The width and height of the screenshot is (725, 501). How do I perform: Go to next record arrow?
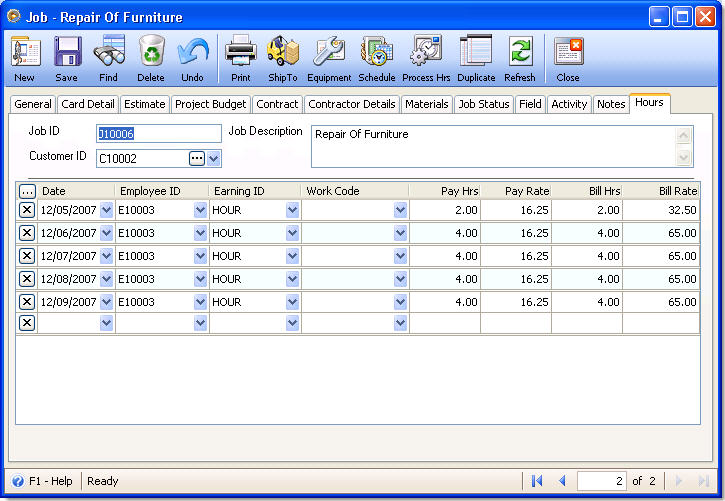[679, 481]
